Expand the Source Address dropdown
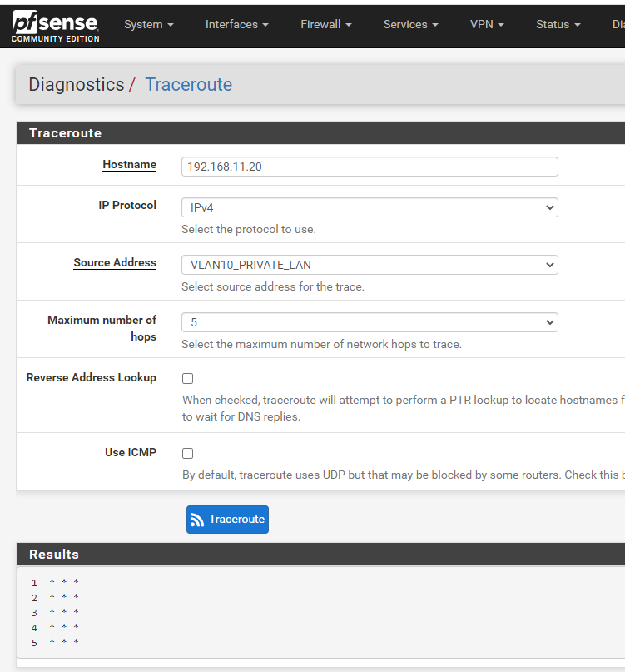This screenshot has height=672, width=625. tap(370, 265)
